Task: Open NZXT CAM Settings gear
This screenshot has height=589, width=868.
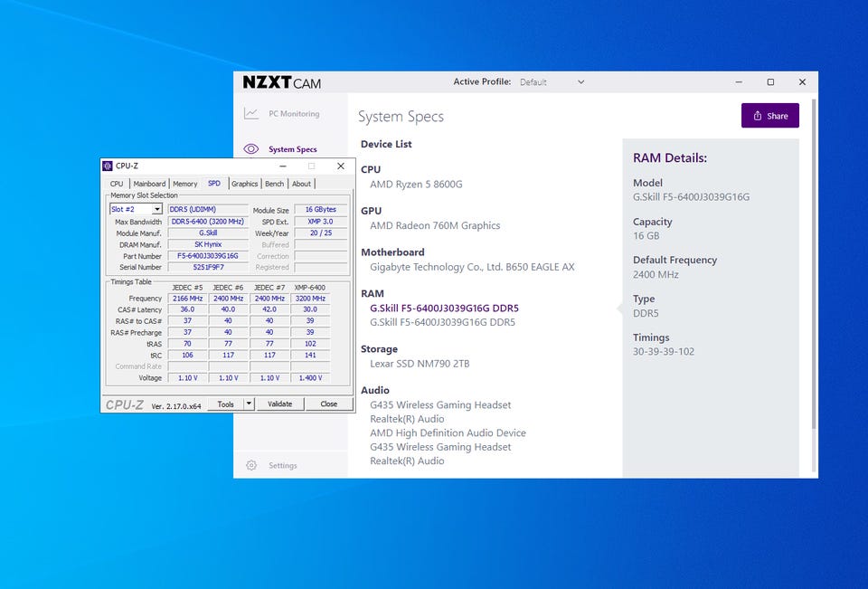Action: (251, 465)
